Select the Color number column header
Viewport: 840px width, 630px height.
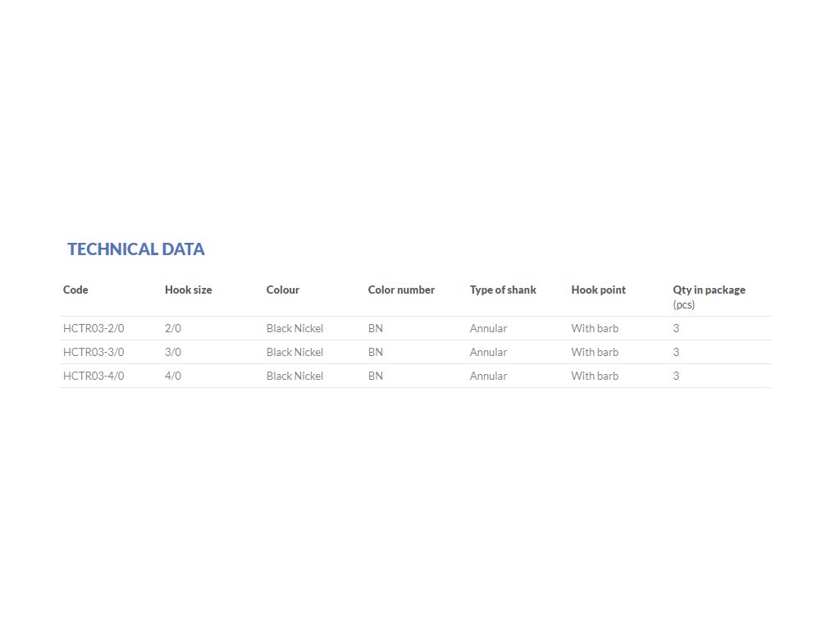pyautogui.click(x=401, y=290)
